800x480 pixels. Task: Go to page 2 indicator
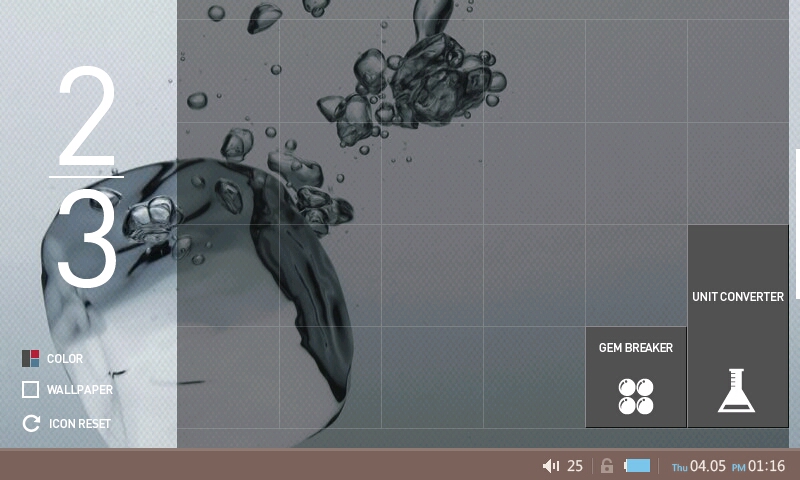coord(87,116)
